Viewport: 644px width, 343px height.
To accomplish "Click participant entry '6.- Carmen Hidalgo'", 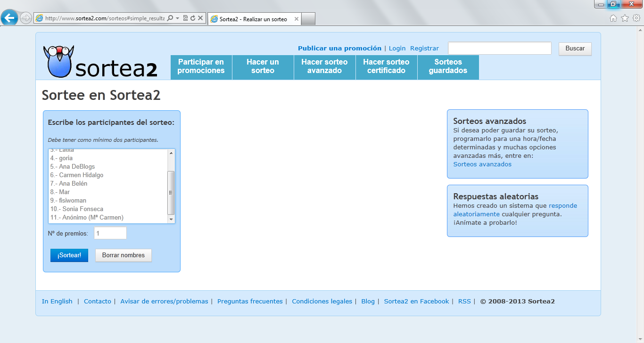I will 77,175.
